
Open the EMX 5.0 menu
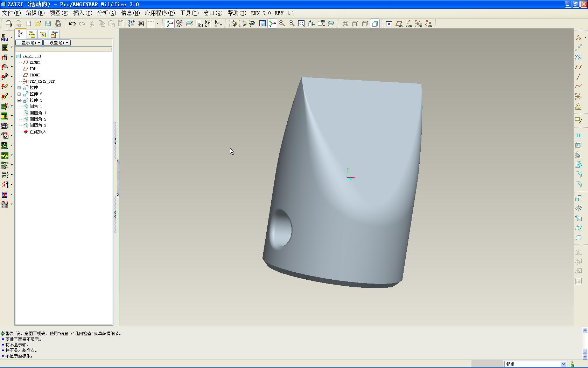pyautogui.click(x=261, y=13)
